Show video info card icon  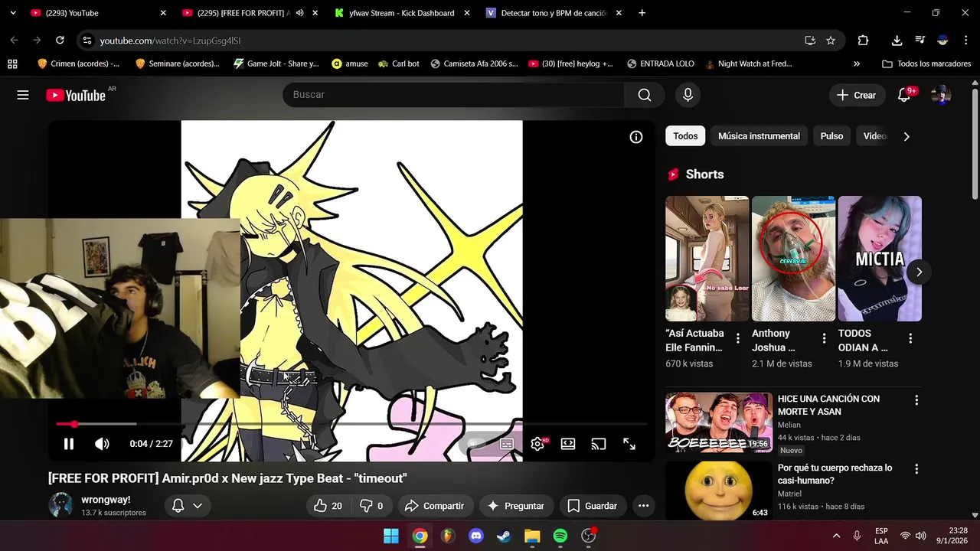[636, 137]
